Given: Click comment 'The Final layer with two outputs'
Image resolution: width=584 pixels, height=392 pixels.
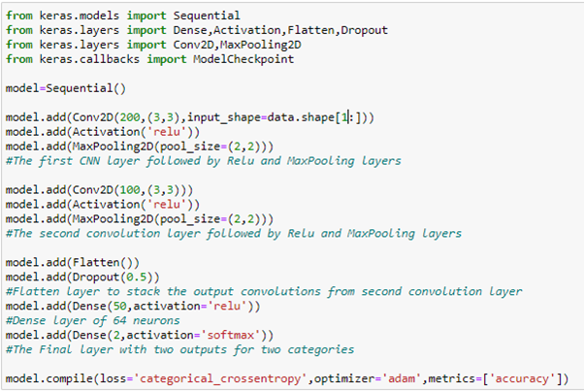Looking at the screenshot, I should point(179,350).
